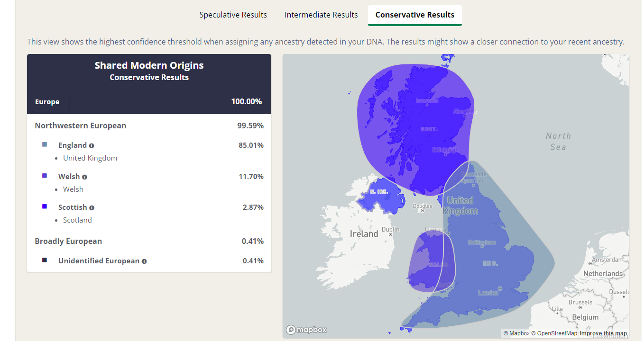This screenshot has height=341, width=644.
Task: Click the Welsh purple color swatch
Action: [x=45, y=176]
